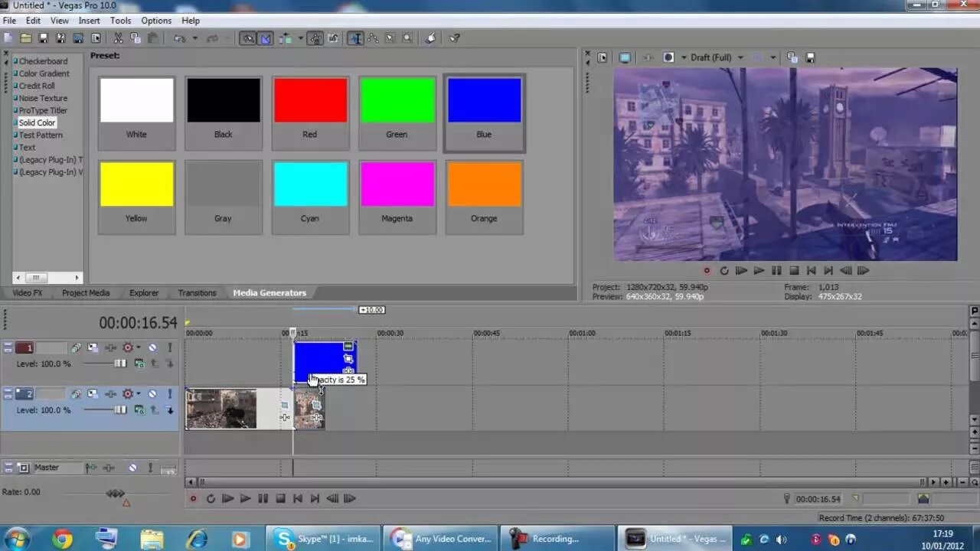Open Track Motion on track 1

93,347
